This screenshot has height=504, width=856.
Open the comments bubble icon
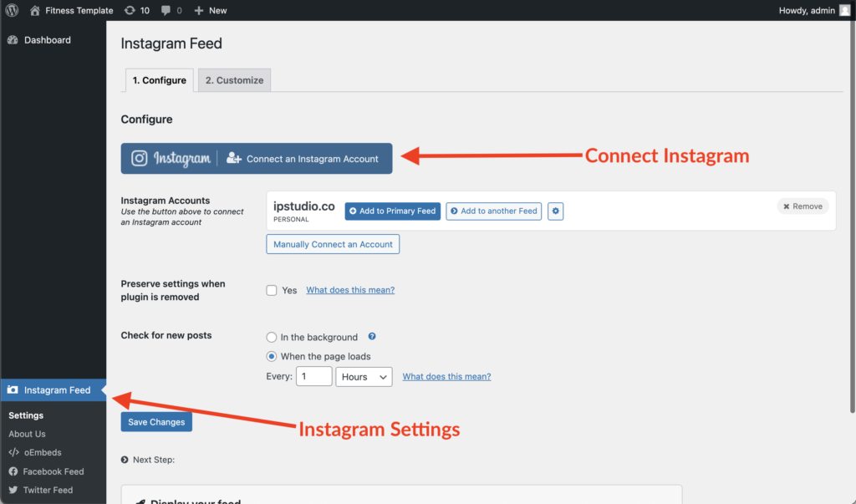pos(166,10)
